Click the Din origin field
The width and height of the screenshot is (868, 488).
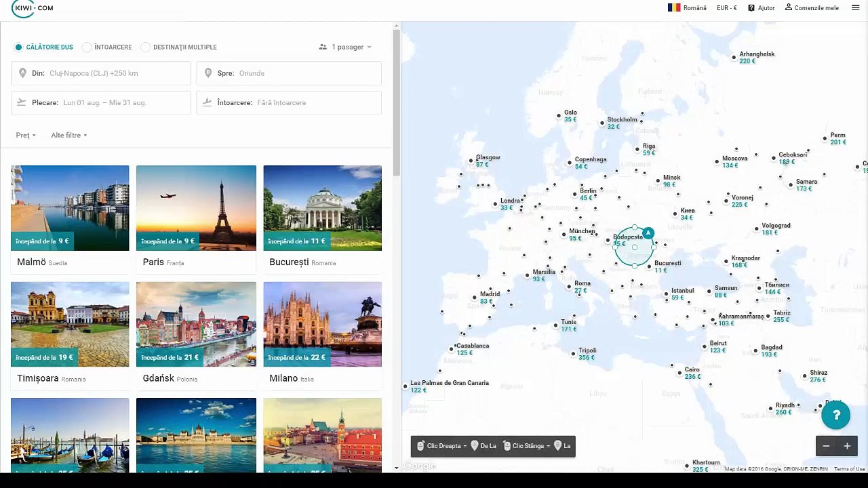[x=101, y=73]
